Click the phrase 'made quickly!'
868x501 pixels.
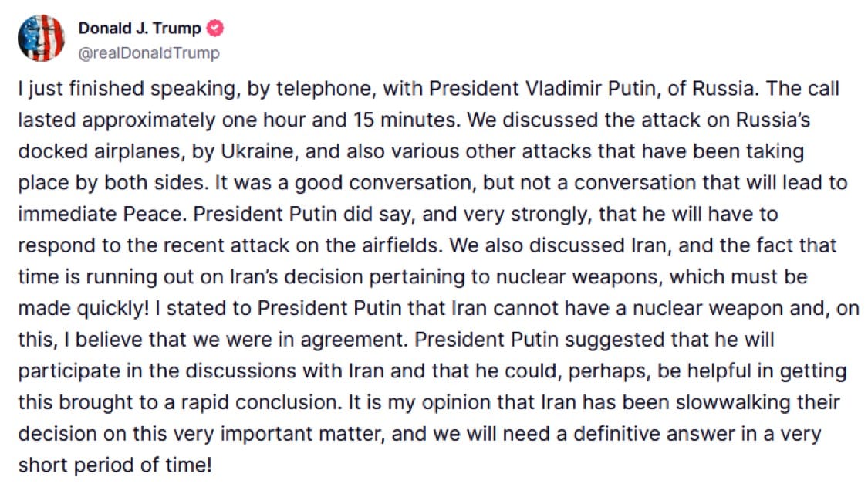click(x=83, y=309)
